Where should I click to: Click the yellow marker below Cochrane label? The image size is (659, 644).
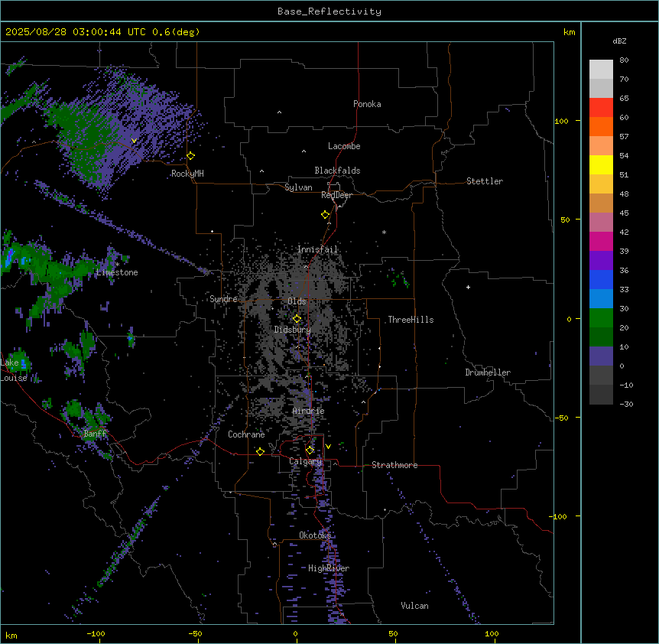click(x=260, y=451)
